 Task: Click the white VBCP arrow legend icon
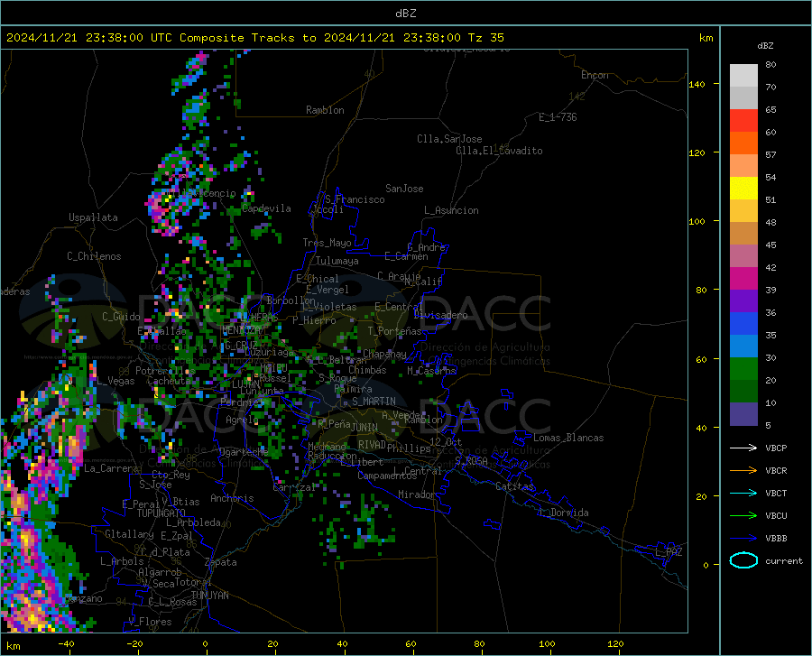743,448
